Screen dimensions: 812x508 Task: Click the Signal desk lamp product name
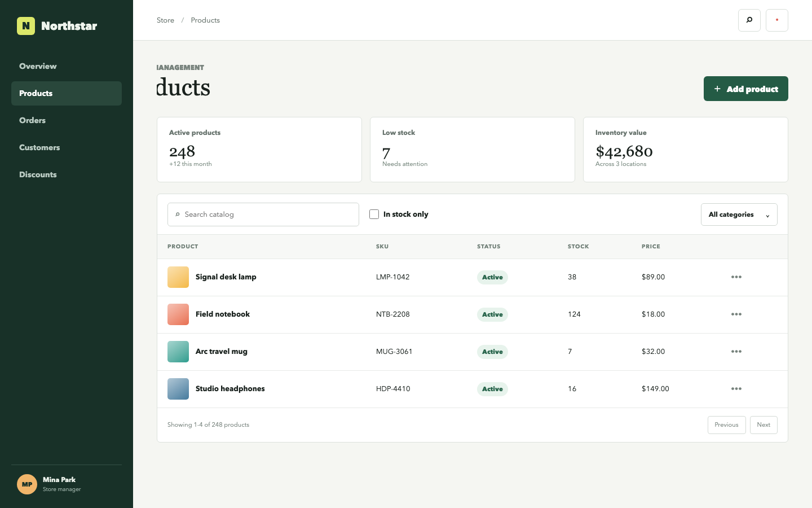(226, 277)
